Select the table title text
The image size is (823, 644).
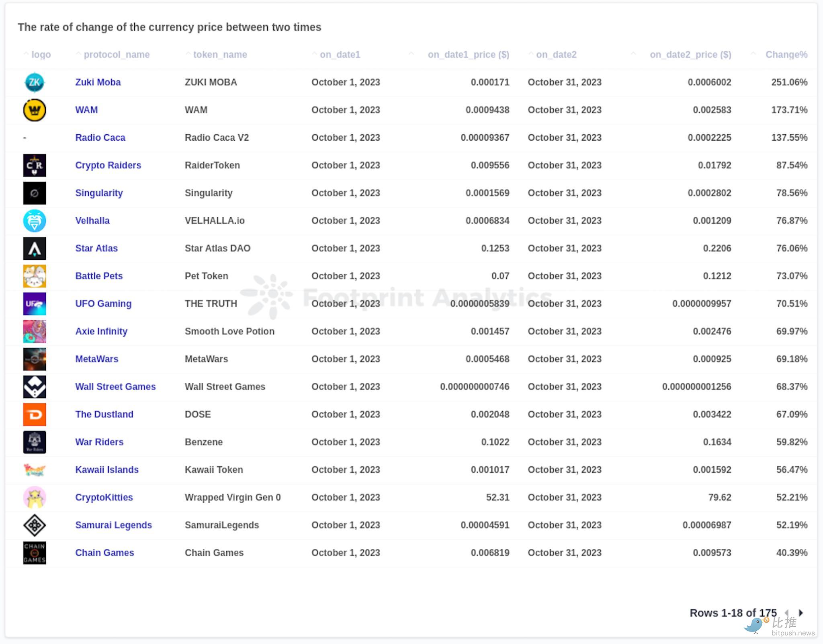(x=170, y=27)
